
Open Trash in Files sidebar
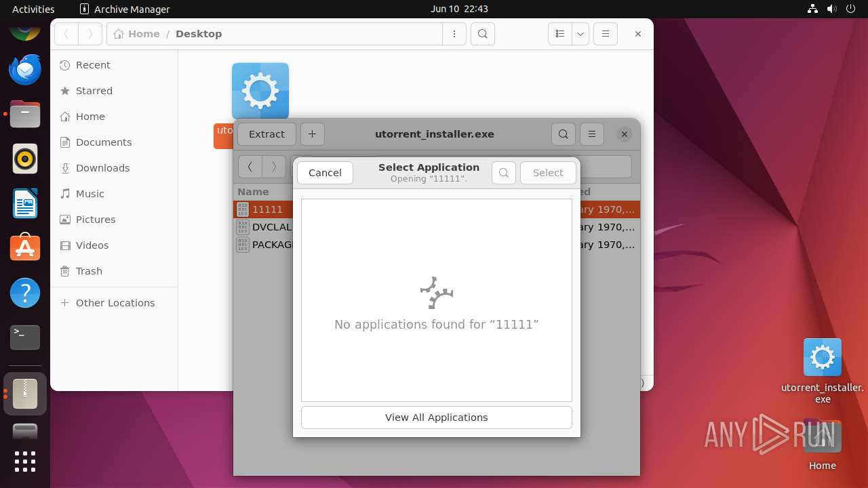coord(114,271)
